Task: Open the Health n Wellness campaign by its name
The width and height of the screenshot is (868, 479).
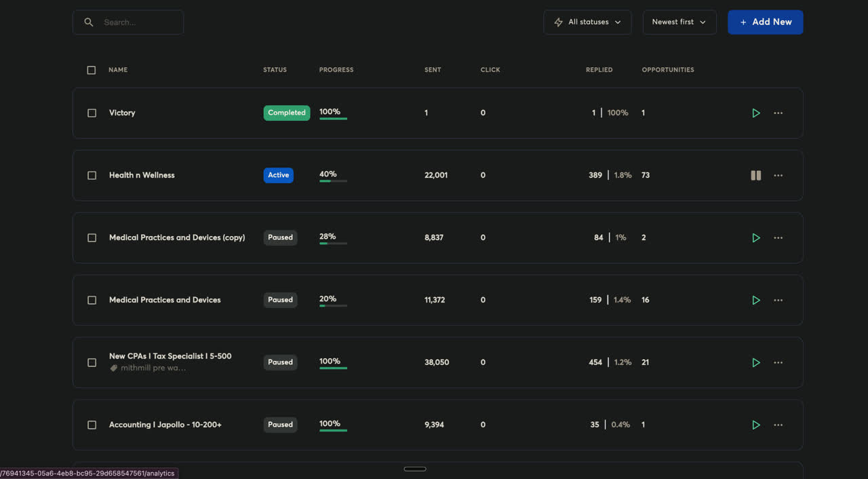Action: click(142, 175)
